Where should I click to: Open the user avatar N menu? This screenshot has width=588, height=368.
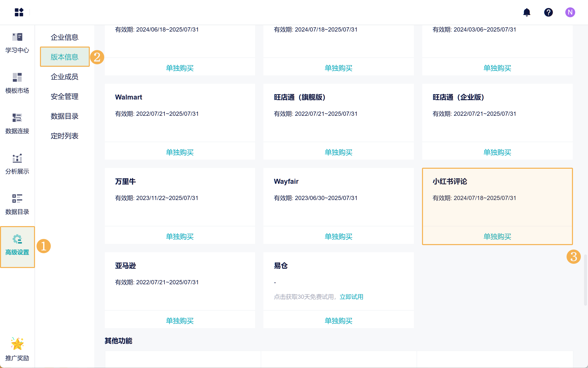pyautogui.click(x=570, y=12)
